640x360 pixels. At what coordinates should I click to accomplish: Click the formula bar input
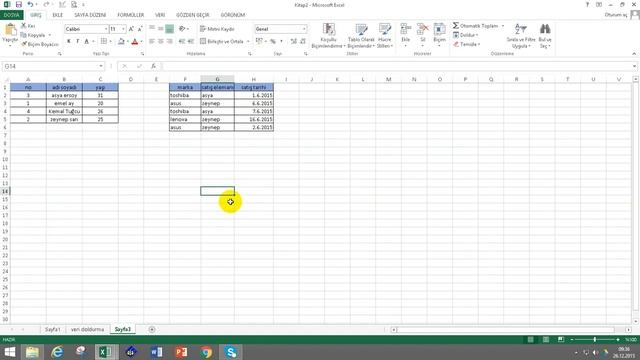396,66
